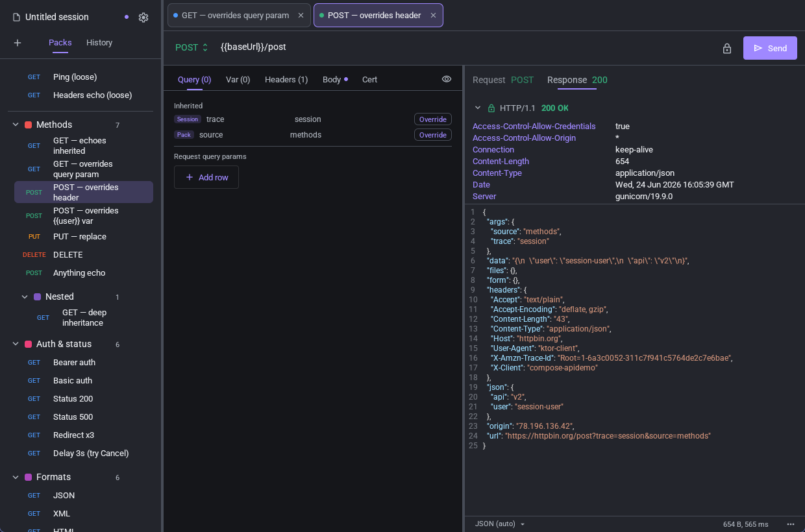Open session settings gear icon

click(143, 18)
